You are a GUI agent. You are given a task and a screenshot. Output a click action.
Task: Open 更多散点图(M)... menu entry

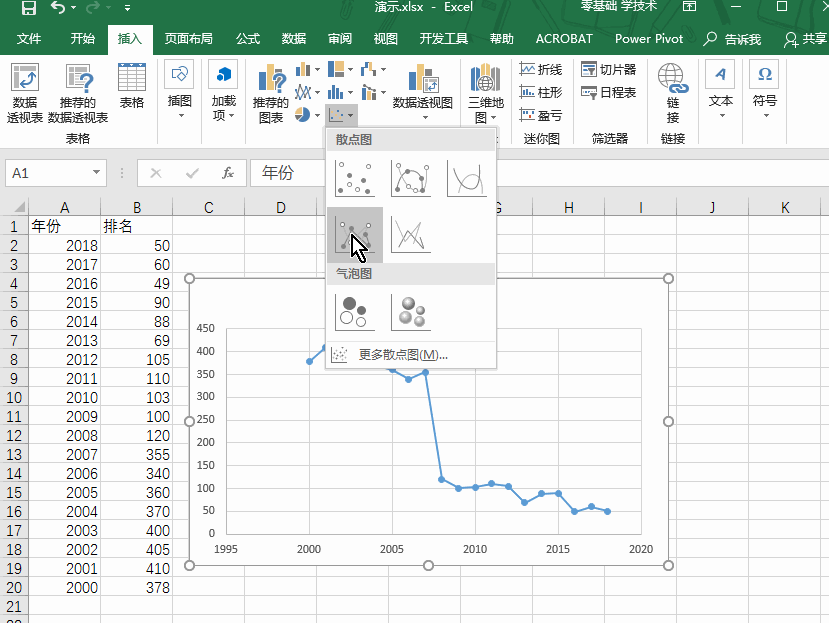pyautogui.click(x=411, y=354)
